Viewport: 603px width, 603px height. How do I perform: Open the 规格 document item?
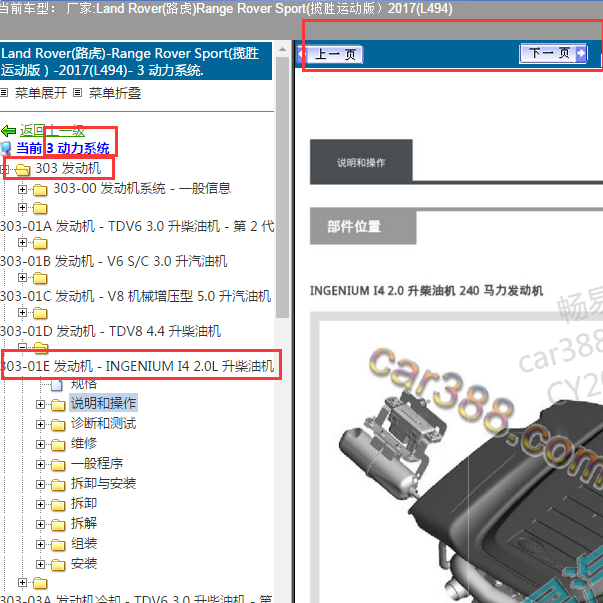(84, 384)
